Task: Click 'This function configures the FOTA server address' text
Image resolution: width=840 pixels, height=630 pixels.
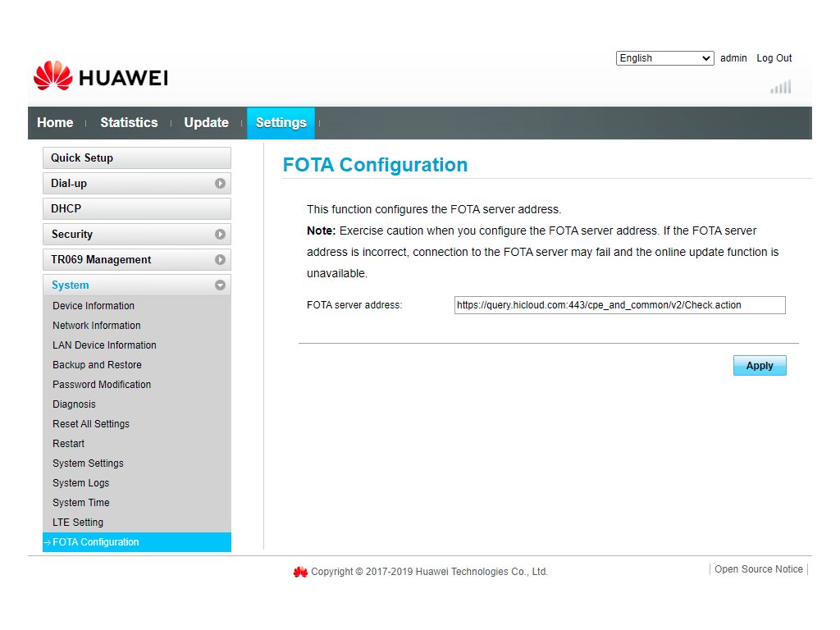Action: pos(434,209)
